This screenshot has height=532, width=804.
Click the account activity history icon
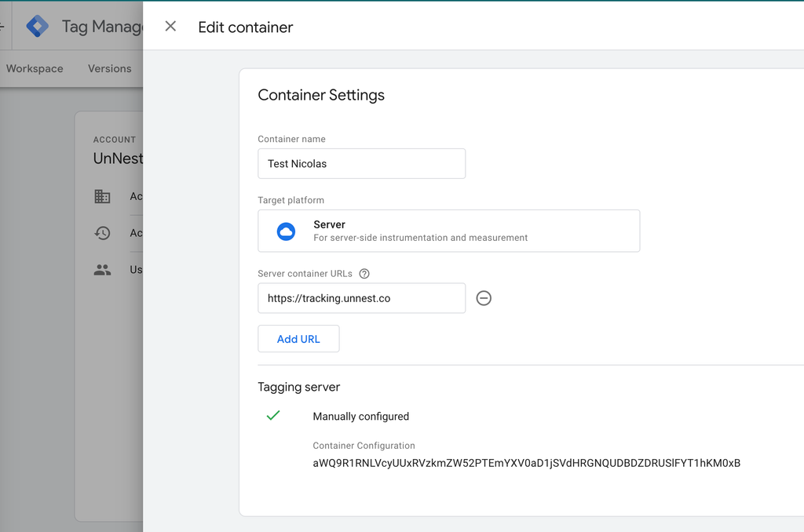coord(103,233)
